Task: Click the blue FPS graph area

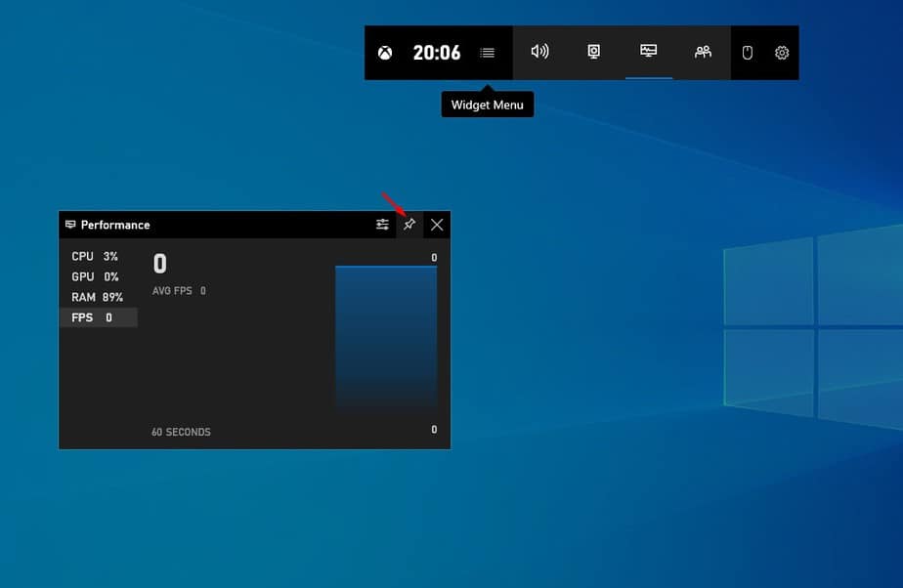Action: pos(386,340)
